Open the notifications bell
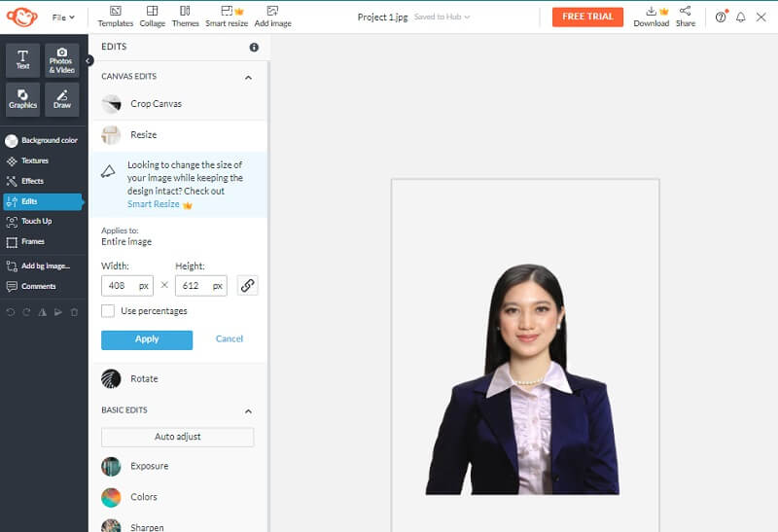Screen dimensions: 778x532 (x=741, y=17)
